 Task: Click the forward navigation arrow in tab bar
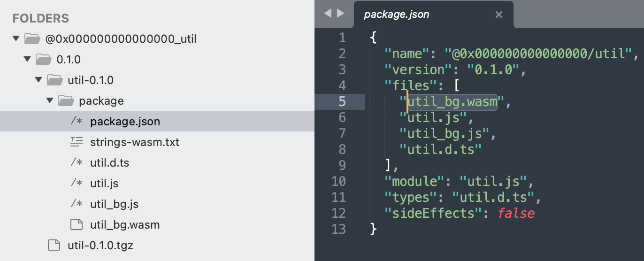click(340, 14)
